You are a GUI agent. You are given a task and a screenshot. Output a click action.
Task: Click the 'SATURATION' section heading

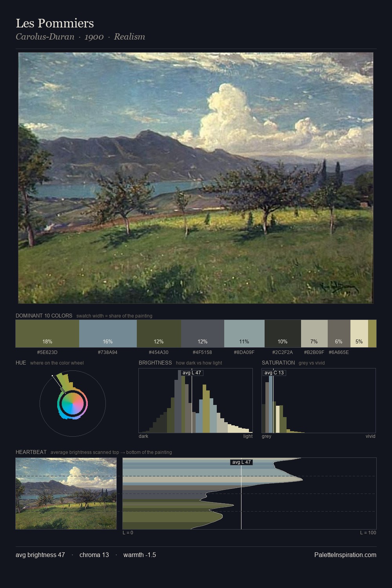(278, 363)
